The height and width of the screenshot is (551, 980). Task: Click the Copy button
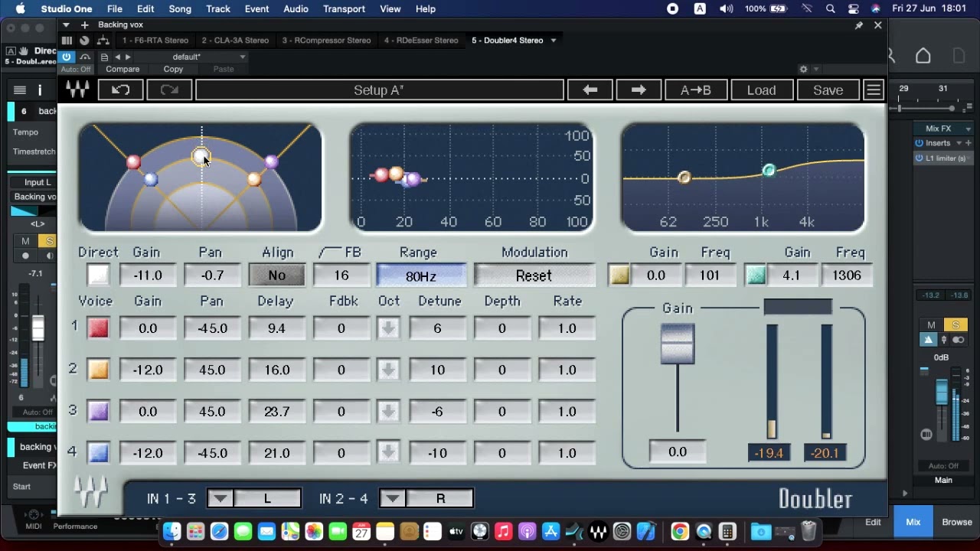point(173,69)
